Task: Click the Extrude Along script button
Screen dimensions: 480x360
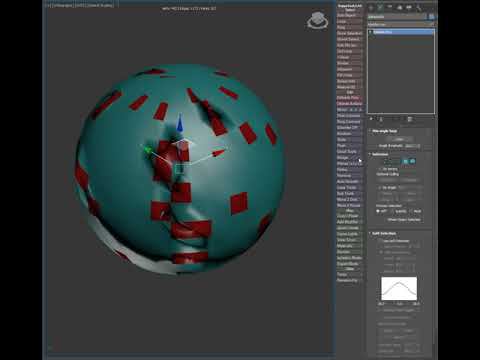Action: pyautogui.click(x=349, y=104)
